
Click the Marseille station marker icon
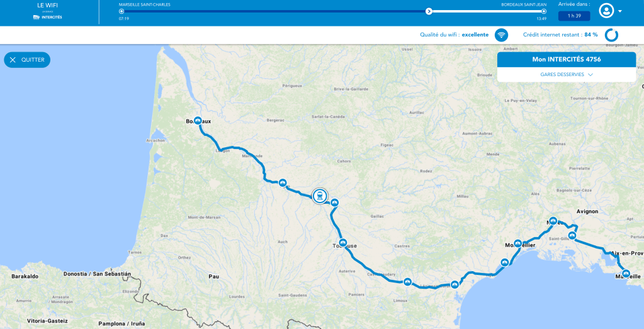[x=626, y=273]
